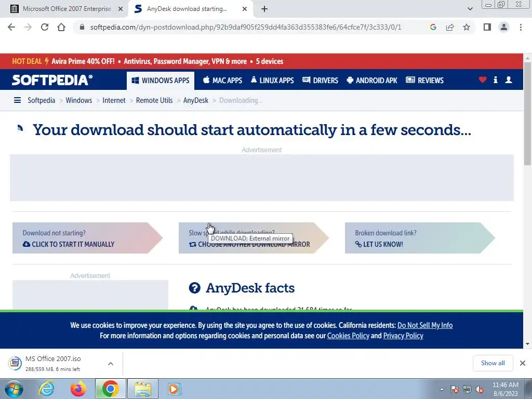Viewport: 532px width, 399px height.
Task: Go to Softpedia breadcrumb link
Action: [42, 100]
